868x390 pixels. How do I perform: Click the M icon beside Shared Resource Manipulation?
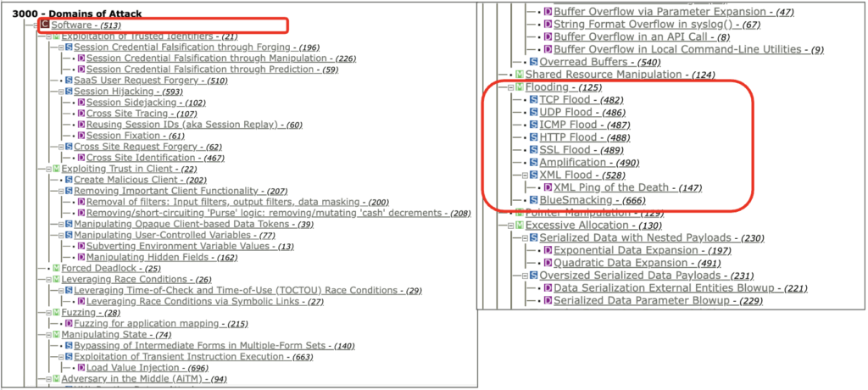pos(519,75)
